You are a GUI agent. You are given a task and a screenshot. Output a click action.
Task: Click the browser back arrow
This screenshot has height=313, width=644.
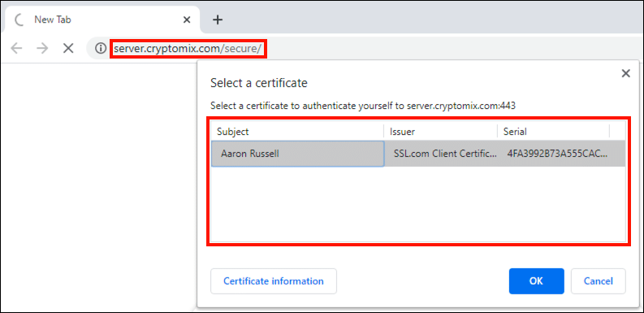16,49
